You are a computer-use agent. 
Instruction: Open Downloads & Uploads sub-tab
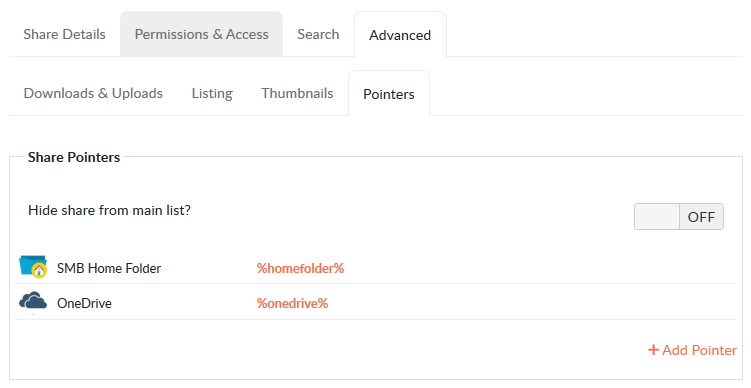point(93,93)
